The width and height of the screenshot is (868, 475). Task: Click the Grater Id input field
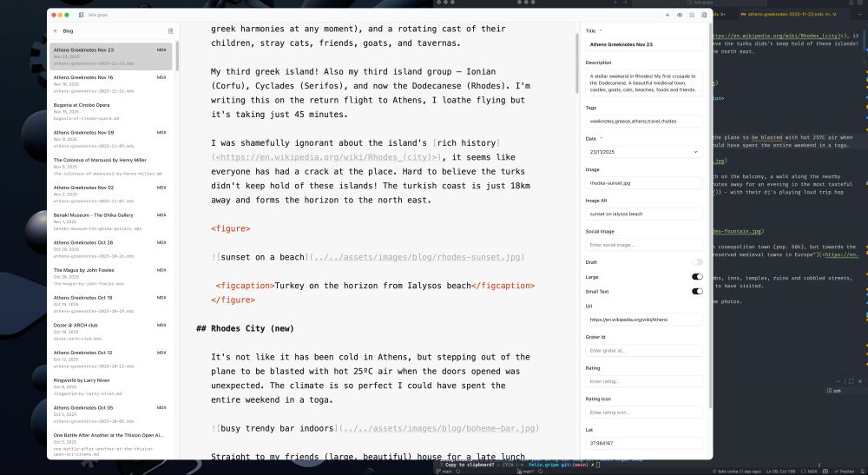(644, 351)
